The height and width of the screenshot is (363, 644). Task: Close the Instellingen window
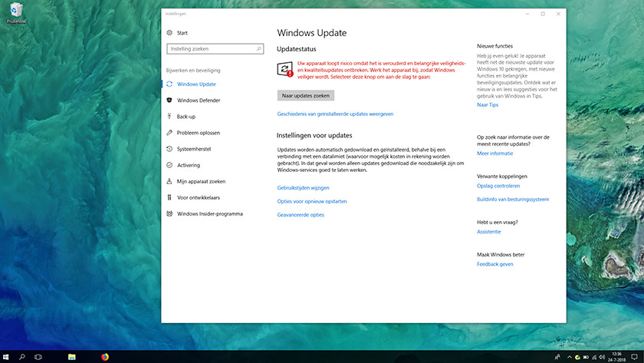[559, 14]
